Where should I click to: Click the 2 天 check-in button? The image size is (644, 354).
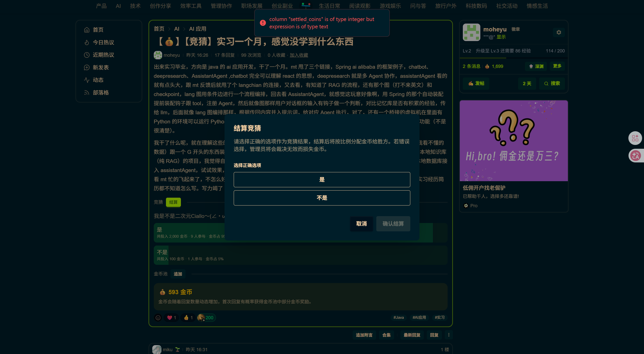coord(527,83)
